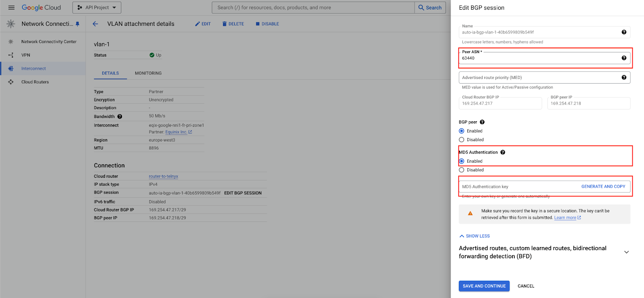This screenshot has height=298, width=644.
Task: Select Enabled for MD5 Authentication
Action: point(462,161)
